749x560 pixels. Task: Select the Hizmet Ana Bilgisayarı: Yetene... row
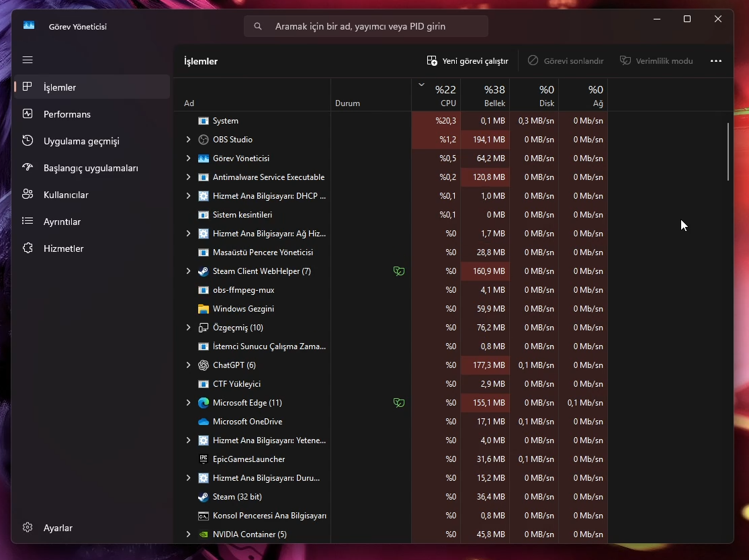pos(391,440)
